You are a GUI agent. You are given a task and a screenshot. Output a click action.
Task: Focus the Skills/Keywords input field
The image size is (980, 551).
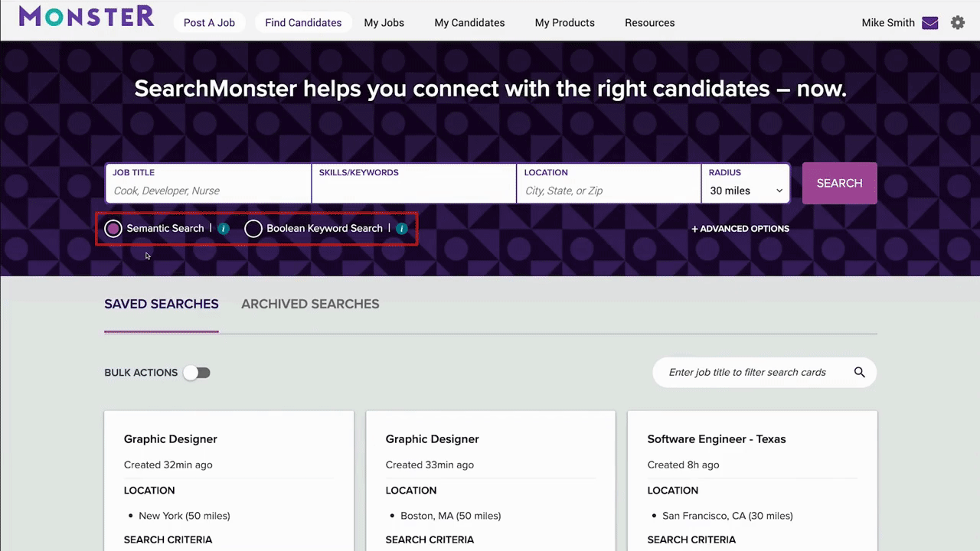click(414, 184)
